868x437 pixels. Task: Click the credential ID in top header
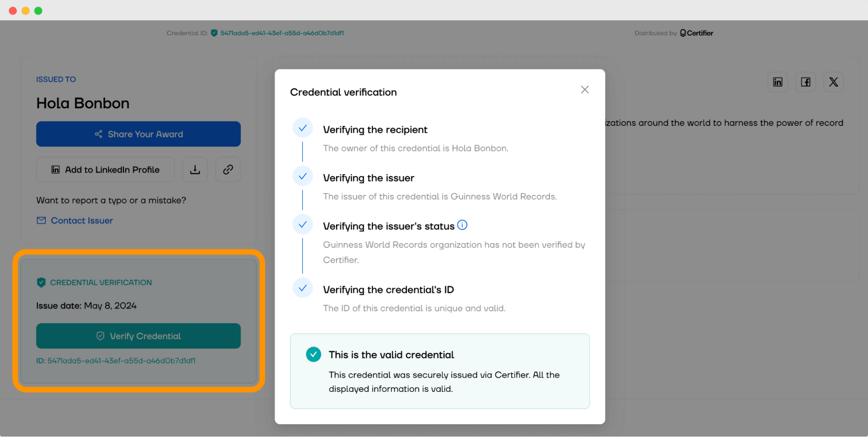[282, 33]
